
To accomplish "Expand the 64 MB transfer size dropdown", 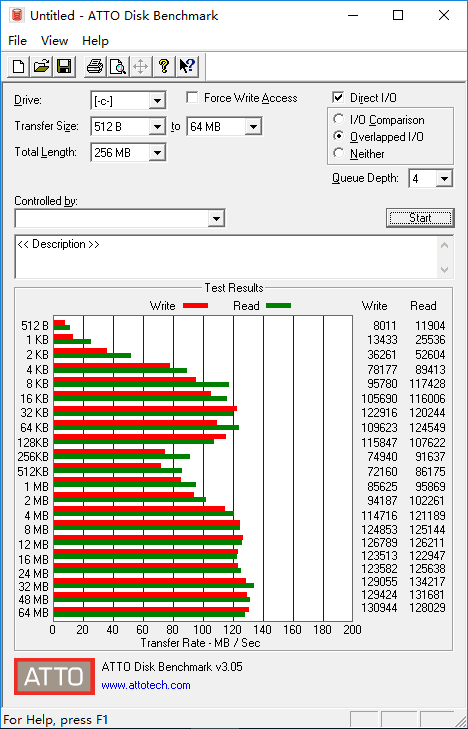I will [253, 126].
